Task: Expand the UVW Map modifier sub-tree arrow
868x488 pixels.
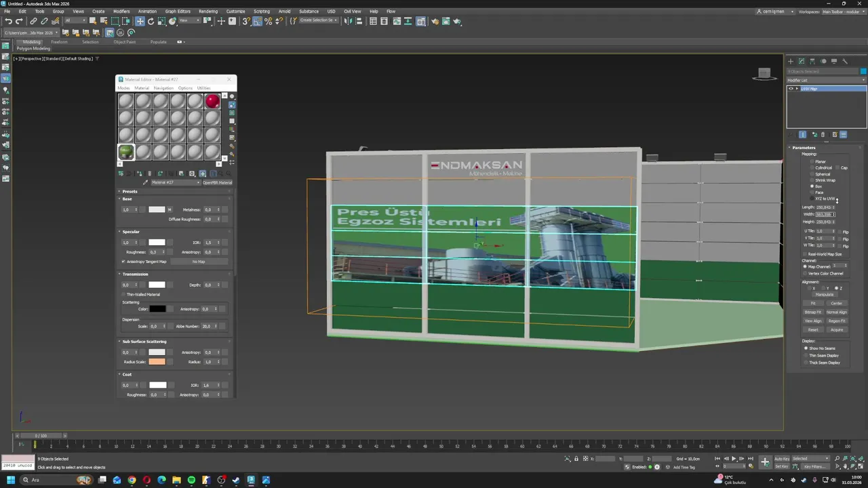Action: click(x=797, y=89)
